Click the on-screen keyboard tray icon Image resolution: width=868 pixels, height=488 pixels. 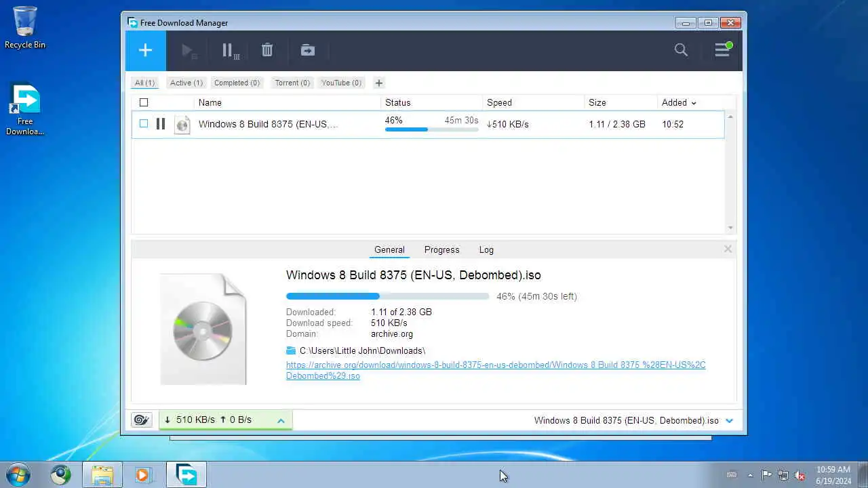point(732,475)
